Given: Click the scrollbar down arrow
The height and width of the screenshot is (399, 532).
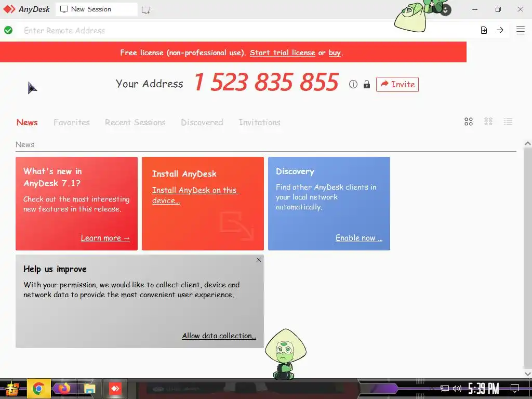Looking at the screenshot, I should 527,374.
